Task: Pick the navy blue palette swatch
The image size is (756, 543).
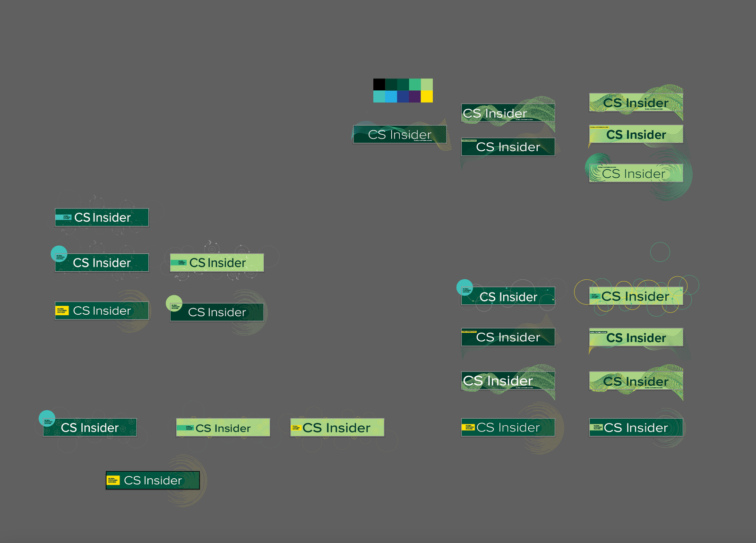Action: (x=403, y=96)
